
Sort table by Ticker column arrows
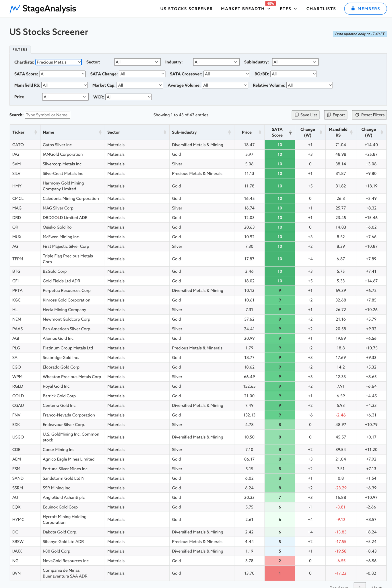[x=36, y=132]
